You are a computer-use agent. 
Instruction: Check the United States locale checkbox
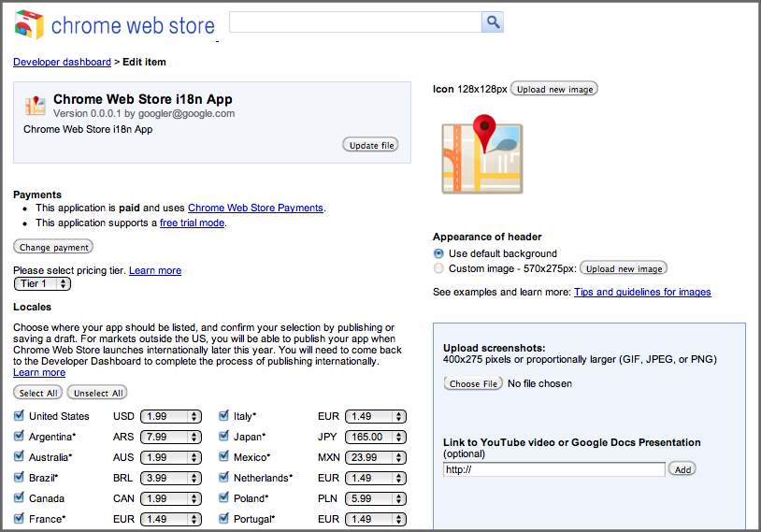click(20, 416)
